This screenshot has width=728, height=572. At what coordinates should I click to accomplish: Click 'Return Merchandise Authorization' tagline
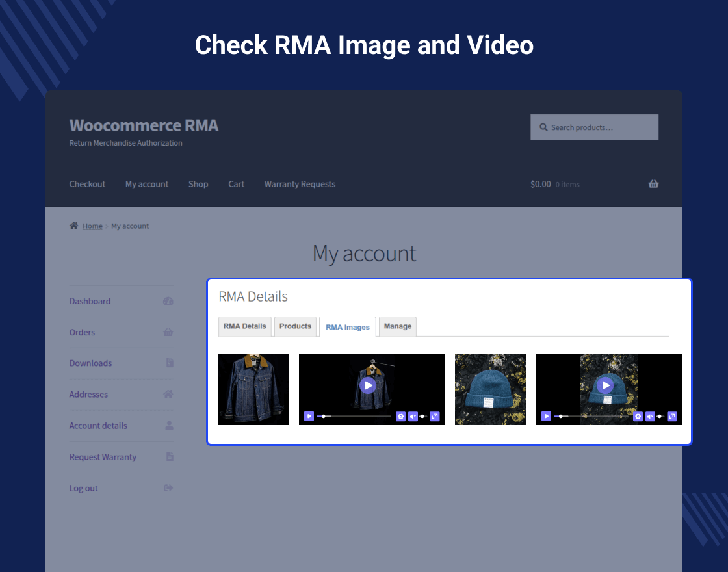point(126,143)
